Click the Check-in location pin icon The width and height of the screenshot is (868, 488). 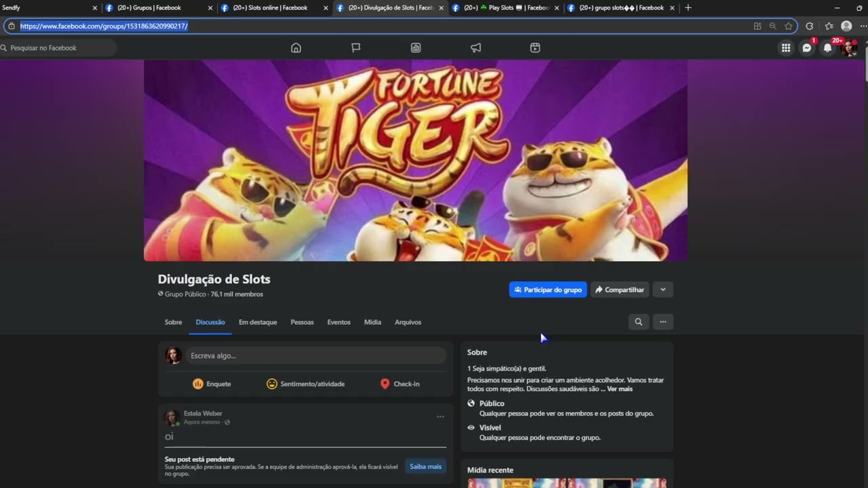(385, 384)
